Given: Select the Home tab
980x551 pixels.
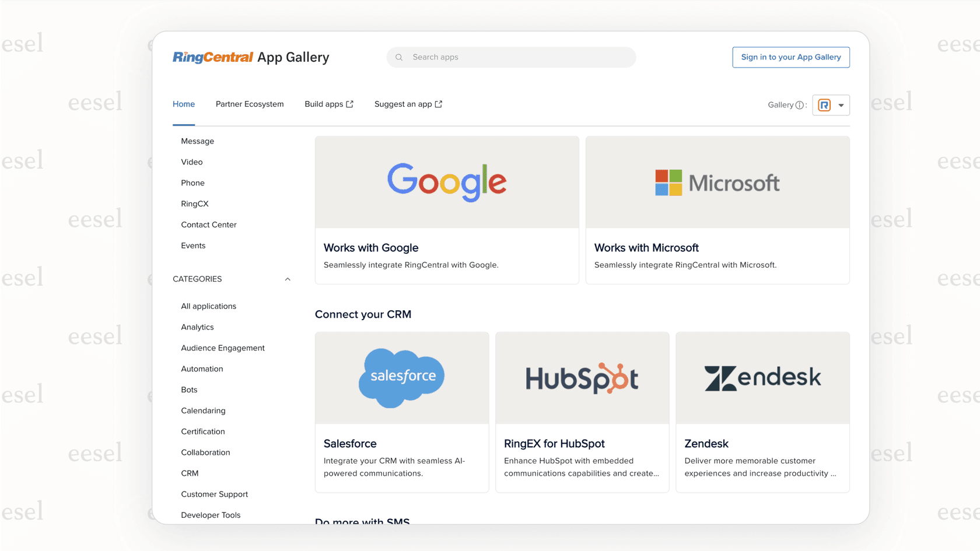Looking at the screenshot, I should [184, 104].
